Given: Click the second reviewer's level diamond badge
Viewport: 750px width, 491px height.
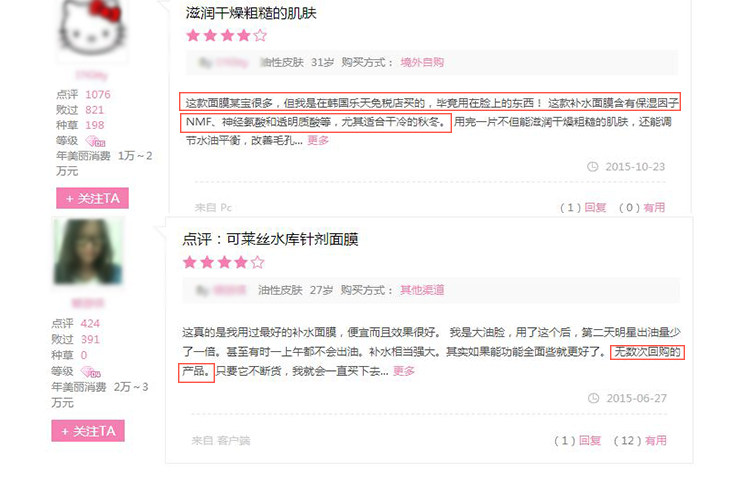Looking at the screenshot, I should 91,372.
